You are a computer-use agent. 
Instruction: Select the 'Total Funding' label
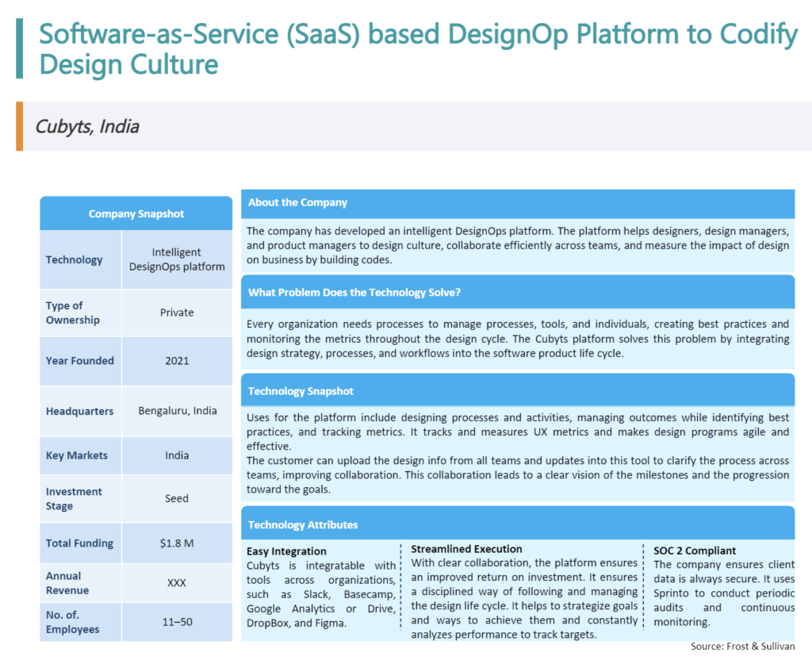[x=79, y=543]
